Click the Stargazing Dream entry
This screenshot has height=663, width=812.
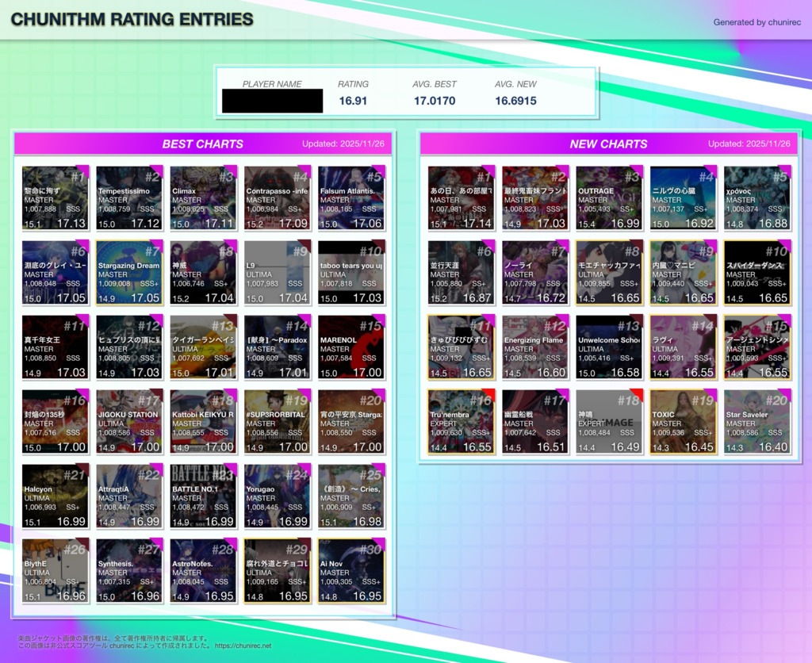128,273
